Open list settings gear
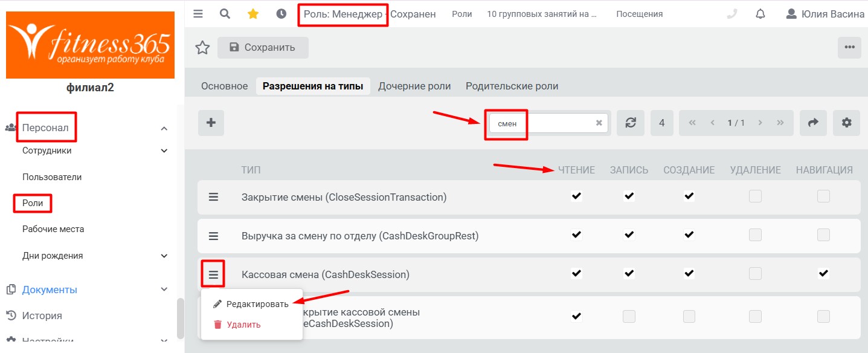This screenshot has height=353, width=868. (846, 123)
